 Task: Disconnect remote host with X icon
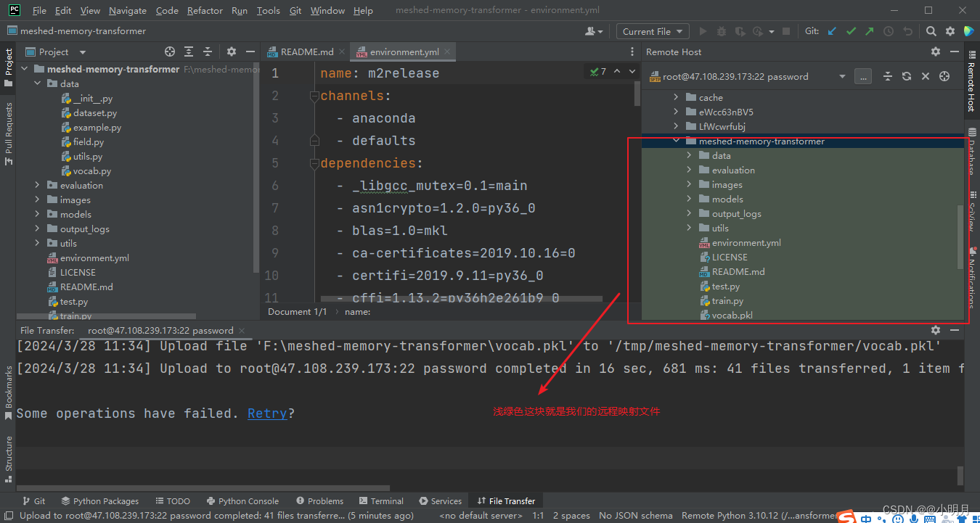(x=926, y=76)
